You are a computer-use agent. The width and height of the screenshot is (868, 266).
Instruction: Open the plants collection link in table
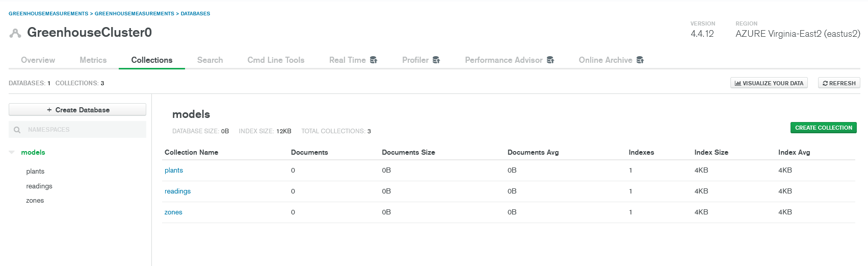pyautogui.click(x=174, y=171)
